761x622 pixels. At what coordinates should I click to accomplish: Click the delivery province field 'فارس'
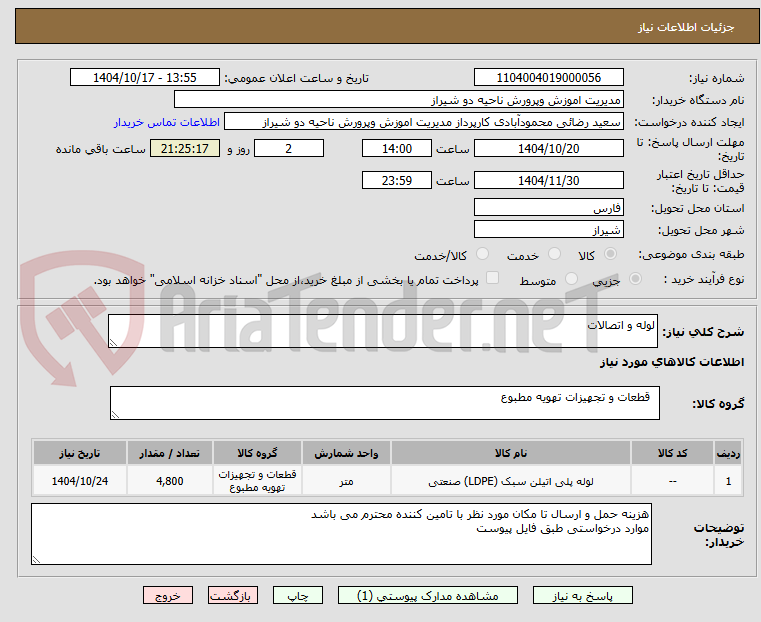[548, 208]
